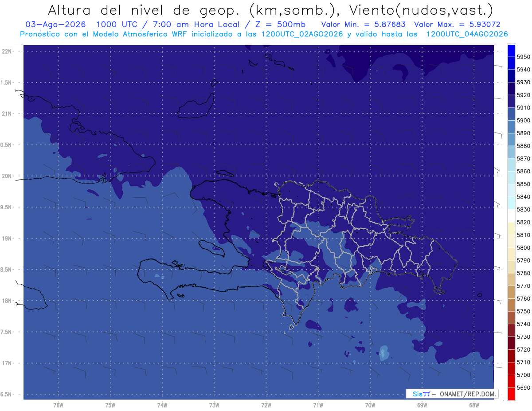This screenshot has width=532, height=411.
Task: Click the '75W' longitude label
Action: [x=110, y=405]
